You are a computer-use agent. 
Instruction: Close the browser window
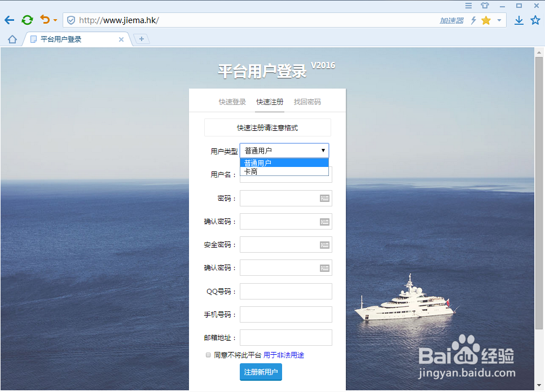pos(537,6)
